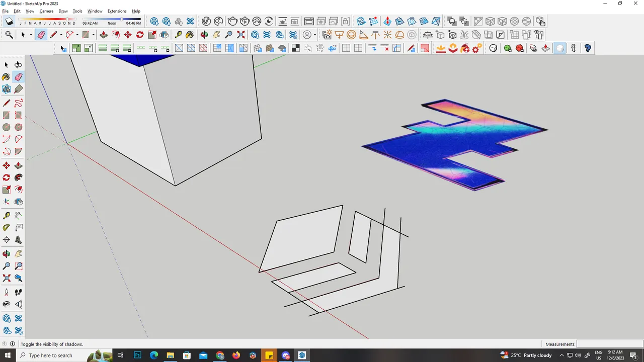Open Firefox from the taskbar
The height and width of the screenshot is (362, 644).
click(x=236, y=355)
